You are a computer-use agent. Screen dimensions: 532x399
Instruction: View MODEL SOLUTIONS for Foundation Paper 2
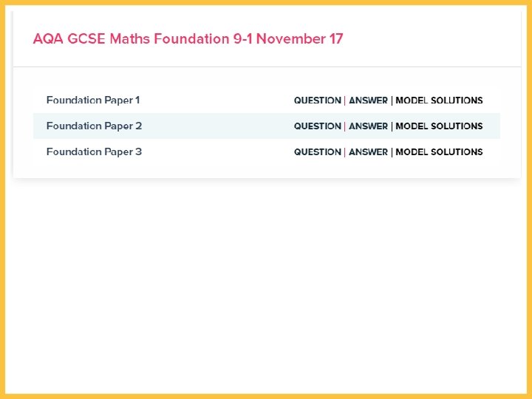(439, 126)
